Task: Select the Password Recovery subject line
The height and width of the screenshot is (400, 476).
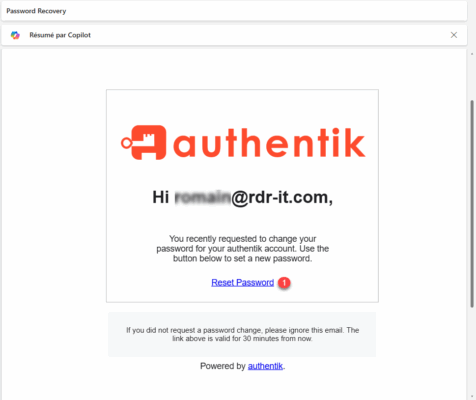Action: [x=36, y=11]
